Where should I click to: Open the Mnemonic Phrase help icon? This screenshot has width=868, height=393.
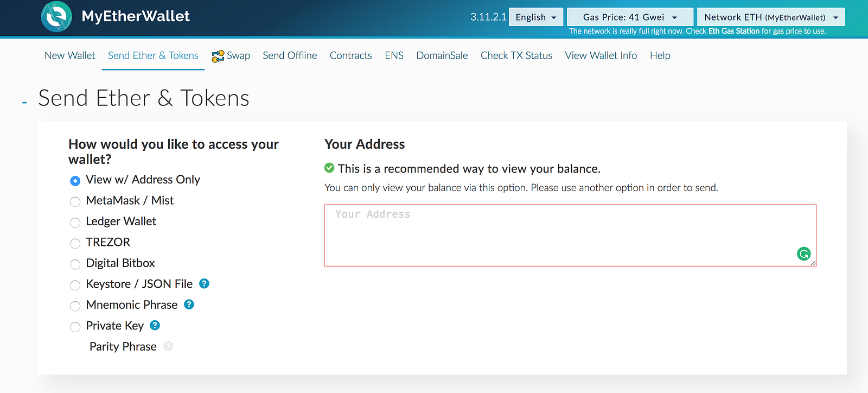coord(189,305)
